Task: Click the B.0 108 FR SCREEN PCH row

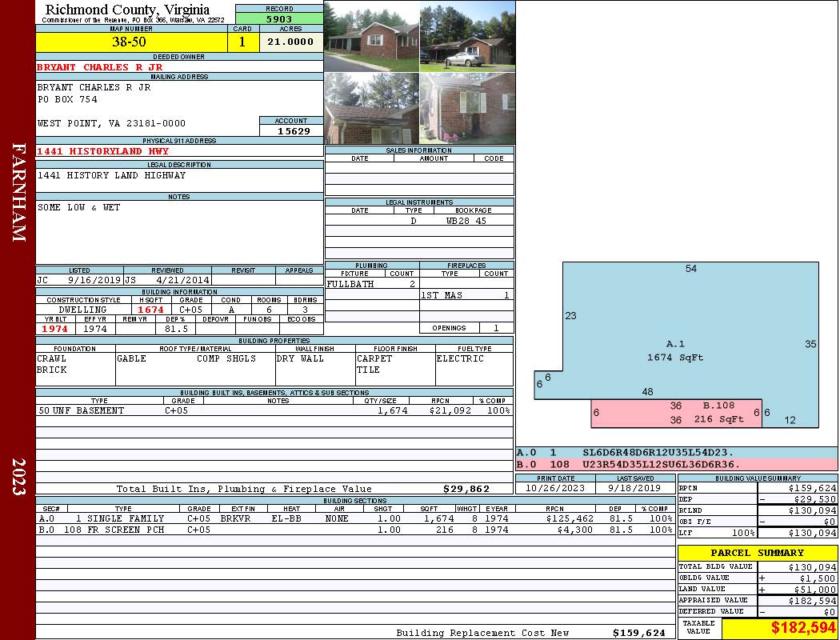Action: [356, 530]
